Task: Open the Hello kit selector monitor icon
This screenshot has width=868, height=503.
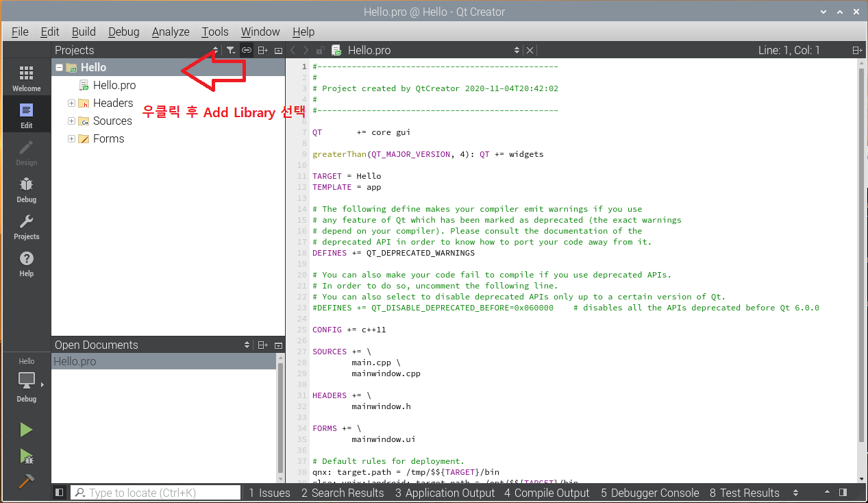Action: (x=26, y=381)
